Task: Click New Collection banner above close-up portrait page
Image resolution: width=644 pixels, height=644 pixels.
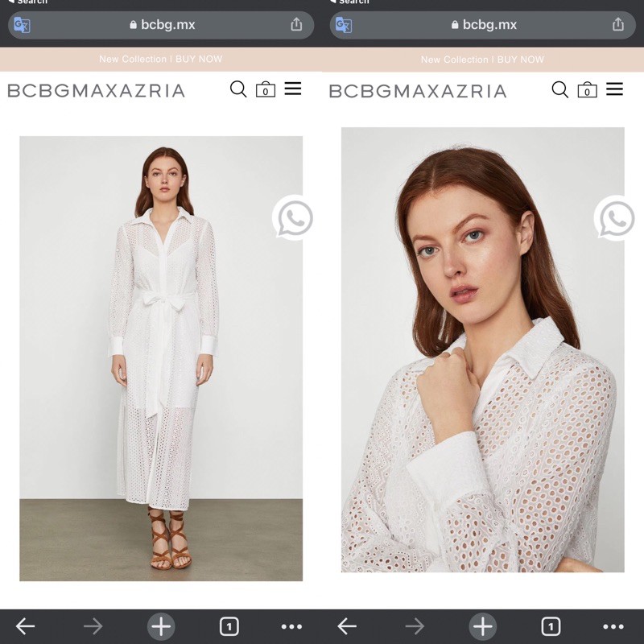Action: point(454,60)
